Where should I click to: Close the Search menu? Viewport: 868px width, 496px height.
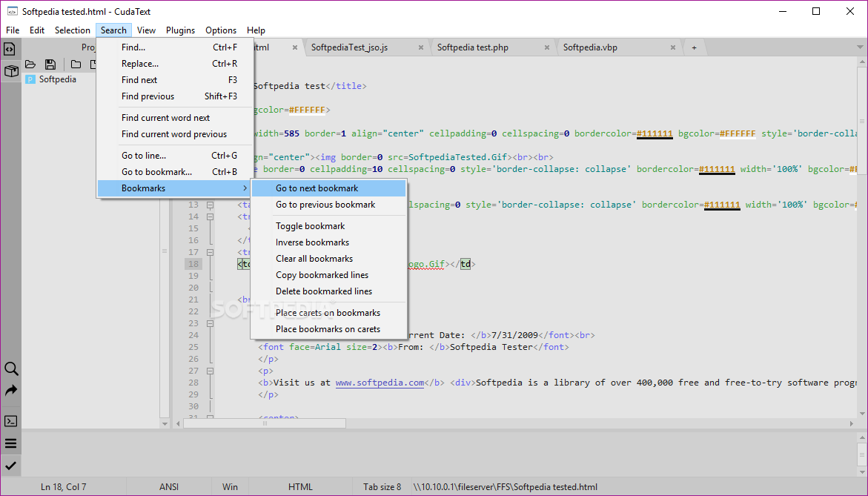point(113,30)
